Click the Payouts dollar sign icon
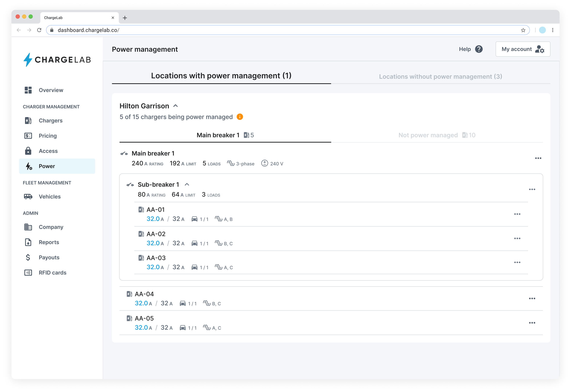 tap(28, 257)
